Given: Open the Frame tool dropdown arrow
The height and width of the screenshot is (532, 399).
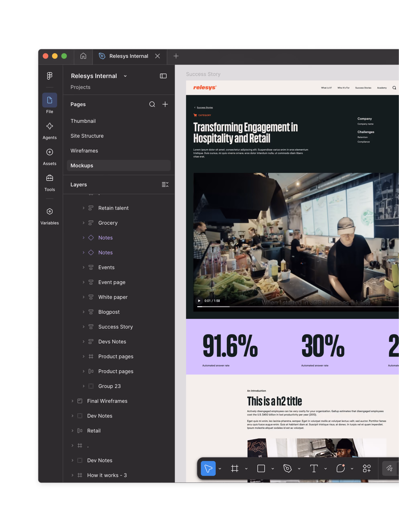Looking at the screenshot, I should point(246,469).
